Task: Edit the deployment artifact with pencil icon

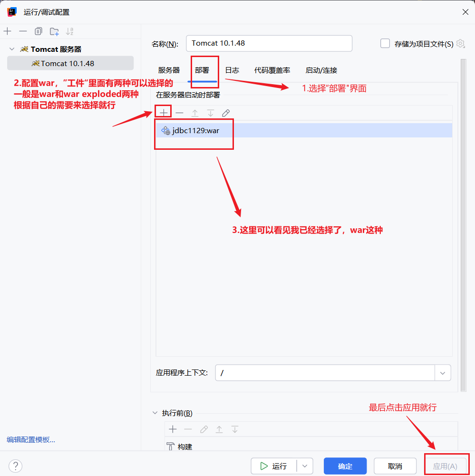Action: pos(226,113)
